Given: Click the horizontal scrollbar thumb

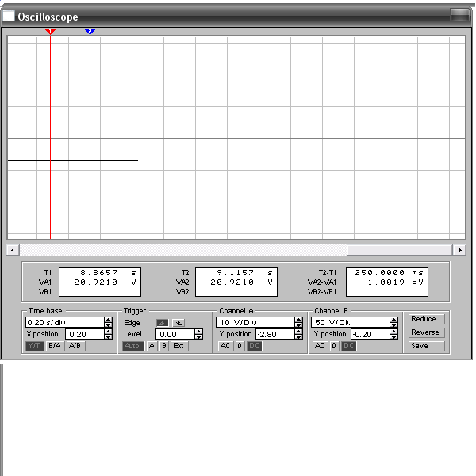Looking at the screenshot, I should click(400, 250).
